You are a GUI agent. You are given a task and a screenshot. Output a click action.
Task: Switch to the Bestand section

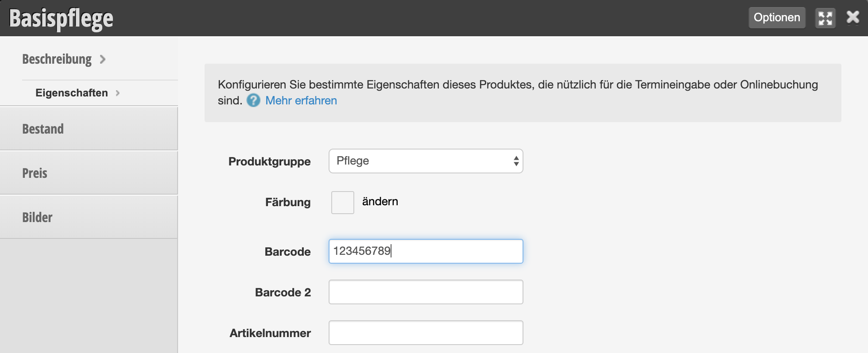89,129
